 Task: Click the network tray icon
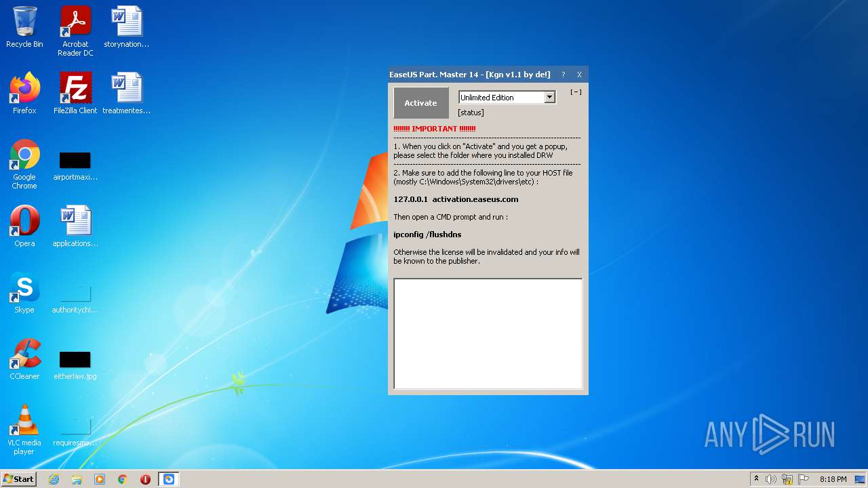click(x=787, y=479)
